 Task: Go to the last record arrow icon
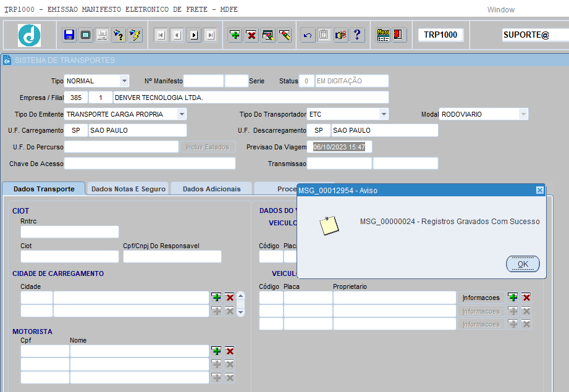point(211,35)
